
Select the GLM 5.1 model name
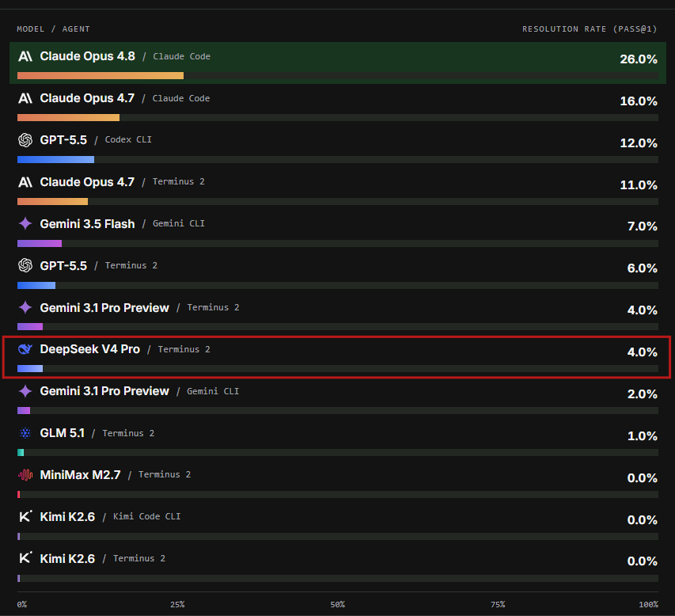click(x=62, y=433)
